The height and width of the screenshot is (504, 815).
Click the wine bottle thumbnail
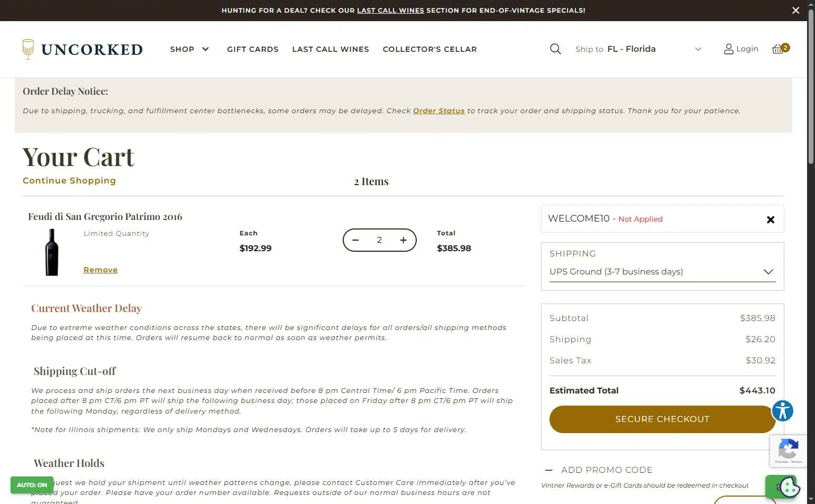tap(52, 252)
